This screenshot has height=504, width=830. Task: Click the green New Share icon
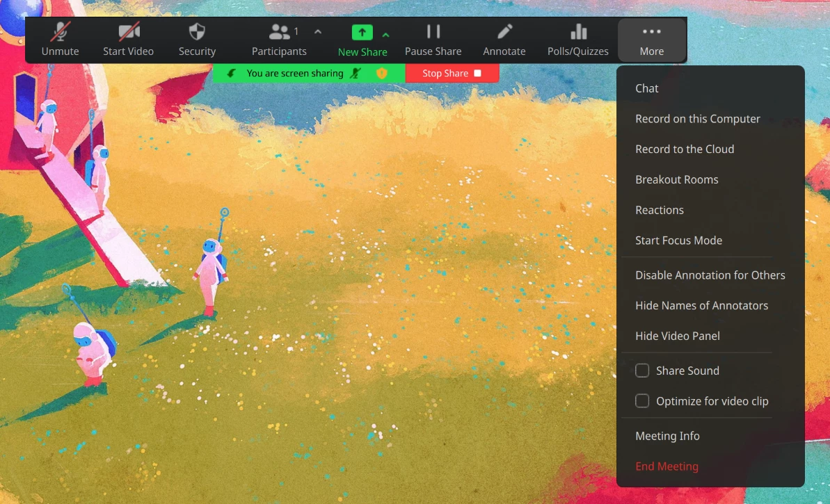(x=362, y=33)
